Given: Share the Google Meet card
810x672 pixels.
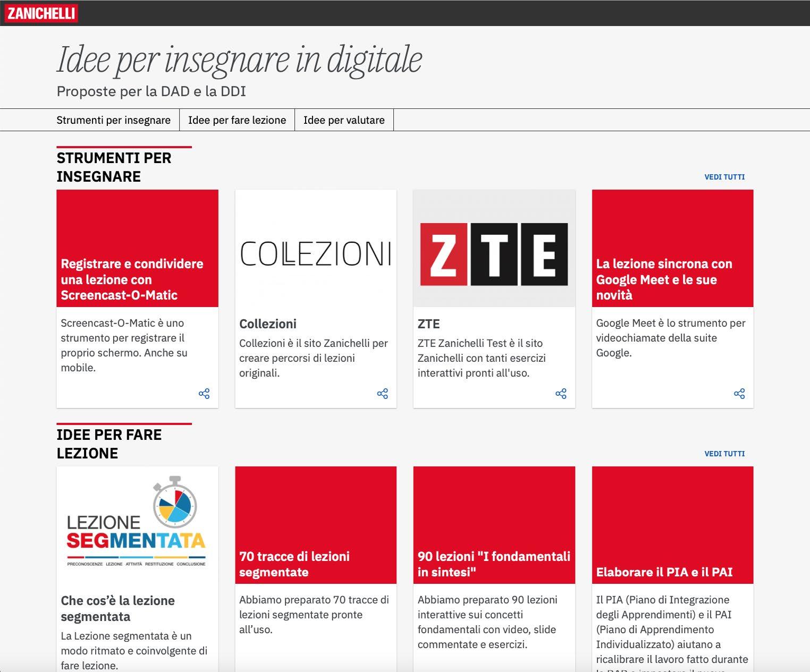Looking at the screenshot, I should pyautogui.click(x=739, y=394).
